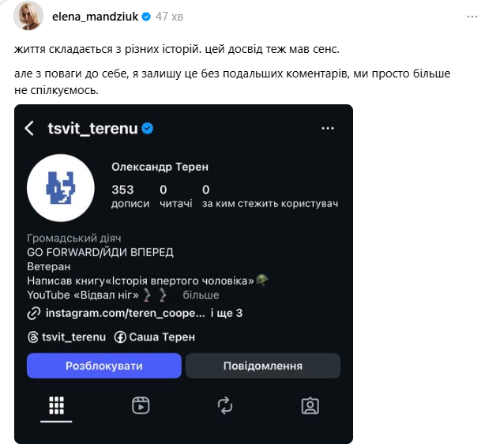481x448 pixels.
Task: Switch to posts grid tab
Action: click(56, 405)
